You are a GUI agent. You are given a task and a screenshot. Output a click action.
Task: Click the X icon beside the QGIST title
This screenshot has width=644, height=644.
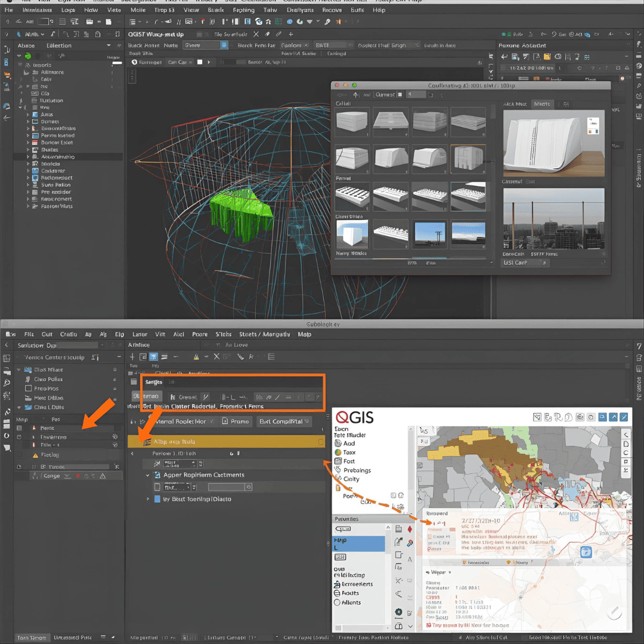[256, 34]
